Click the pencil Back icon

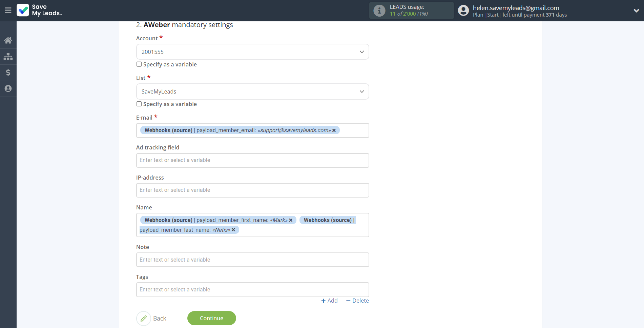(144, 319)
